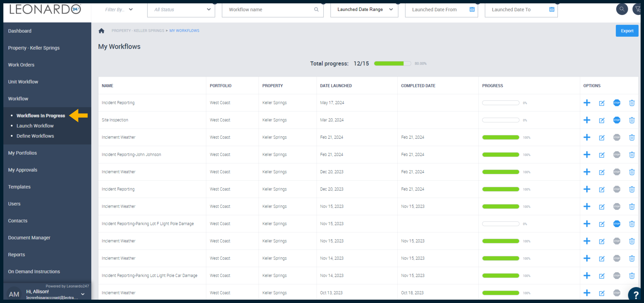Open the Filter By dropdown
Image resolution: width=644 pixels, height=303 pixels.
coord(119,9)
